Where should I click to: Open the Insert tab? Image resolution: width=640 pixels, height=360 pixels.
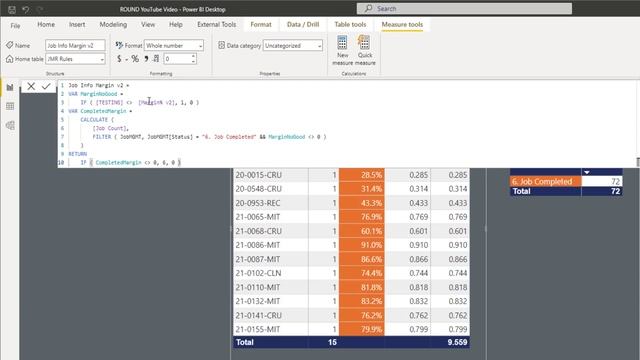click(x=77, y=24)
